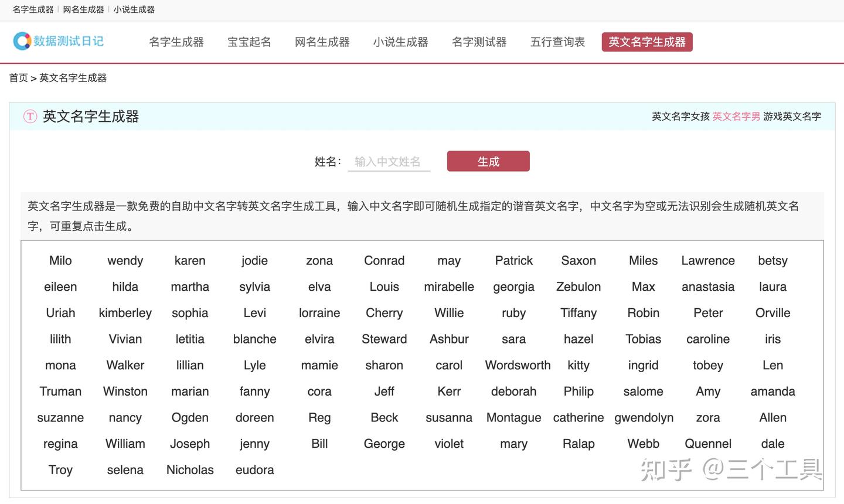Viewport: 844px width, 504px height.
Task: Select the name salome
Action: 644,391
